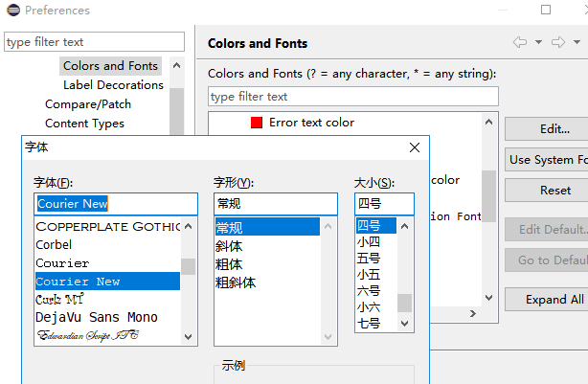Select the 粗体 font style
Viewport: 588px width, 384px height.
point(230,263)
